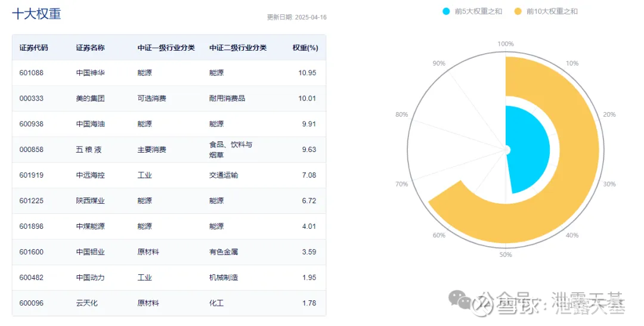Select security name 中远海控
Viewport: 644px width, 326px height.
[91, 175]
